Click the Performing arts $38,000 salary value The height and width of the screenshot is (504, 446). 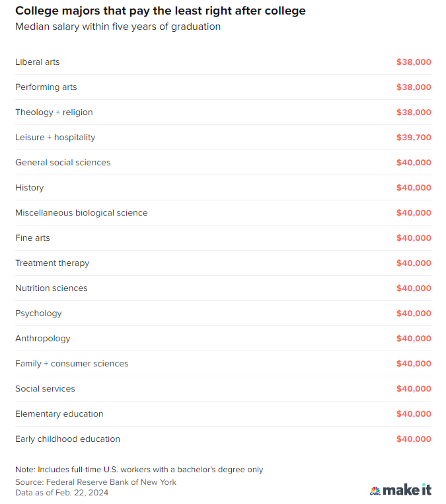click(x=414, y=87)
